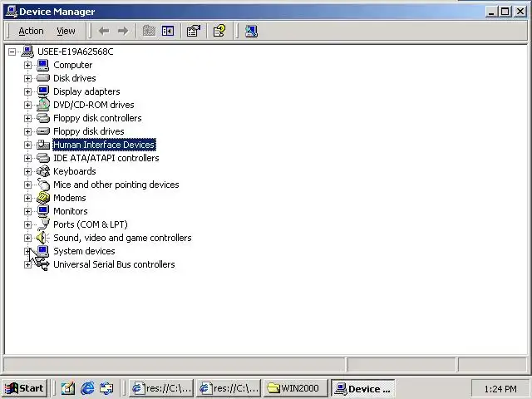Click the Disk drives icon
The width and height of the screenshot is (532, 399).
point(43,78)
